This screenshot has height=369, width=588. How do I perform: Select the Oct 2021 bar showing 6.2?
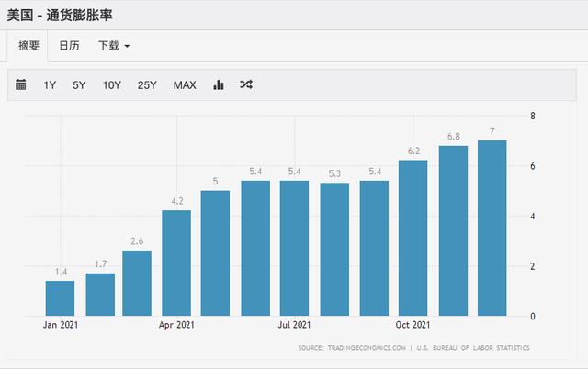pos(413,238)
